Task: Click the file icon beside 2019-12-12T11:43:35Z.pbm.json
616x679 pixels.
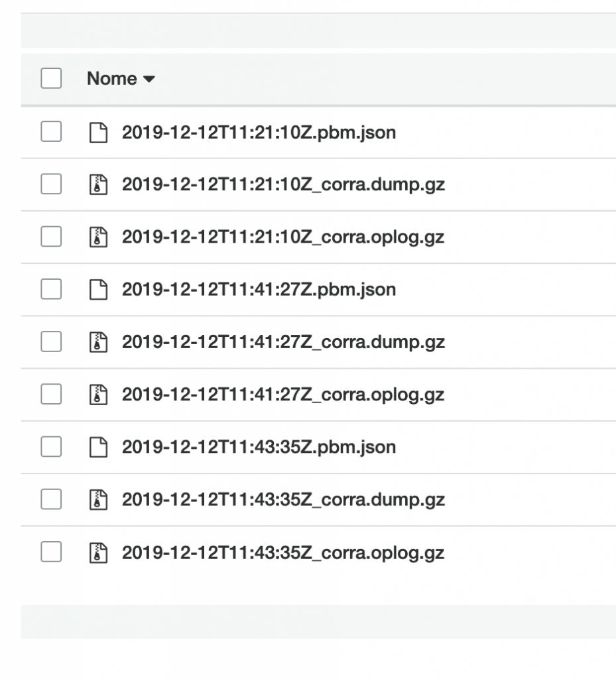Action: 99,447
